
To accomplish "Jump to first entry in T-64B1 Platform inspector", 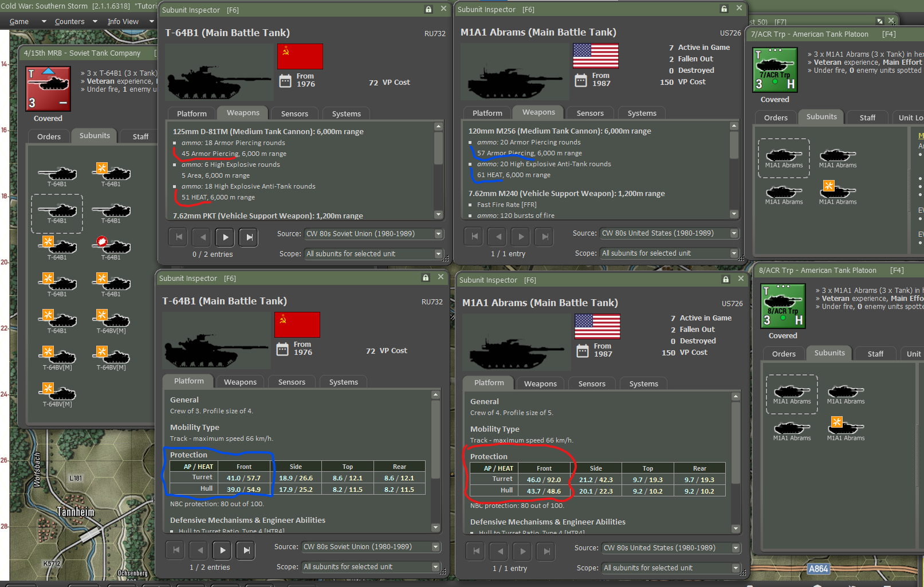I will [x=176, y=550].
